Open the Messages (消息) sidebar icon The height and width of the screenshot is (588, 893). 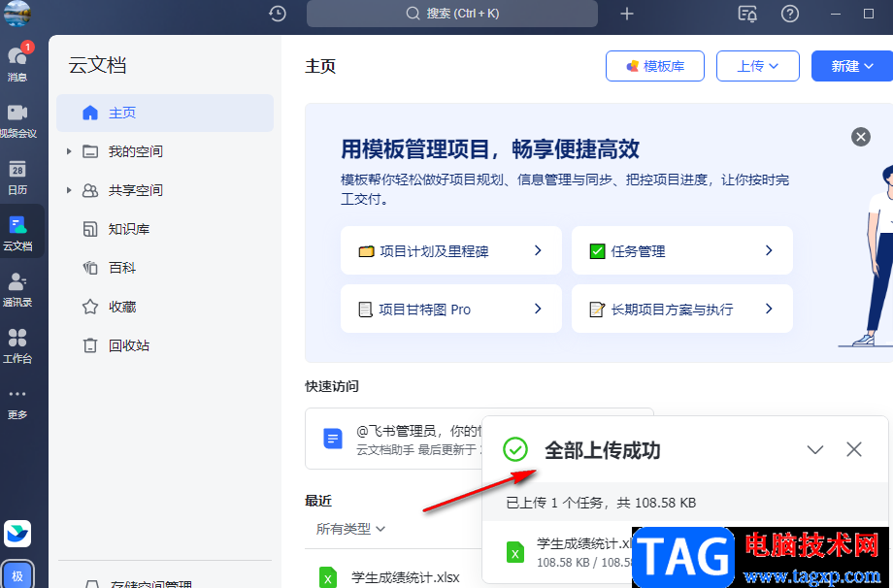[17, 63]
